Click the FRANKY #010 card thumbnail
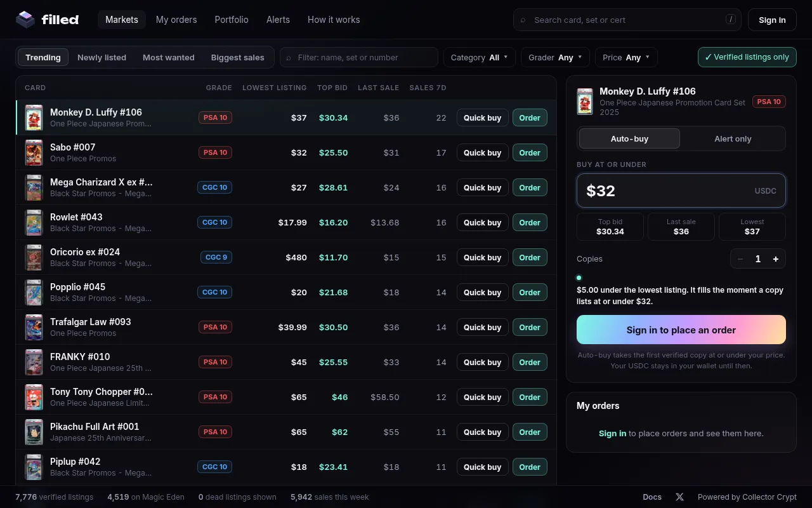The image size is (812, 508). pos(34,362)
